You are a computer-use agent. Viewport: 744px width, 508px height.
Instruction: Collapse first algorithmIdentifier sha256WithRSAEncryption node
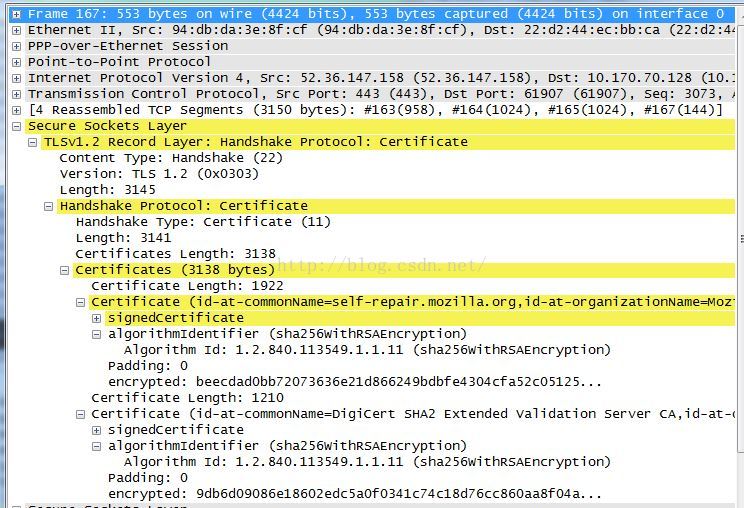pyautogui.click(x=96, y=334)
